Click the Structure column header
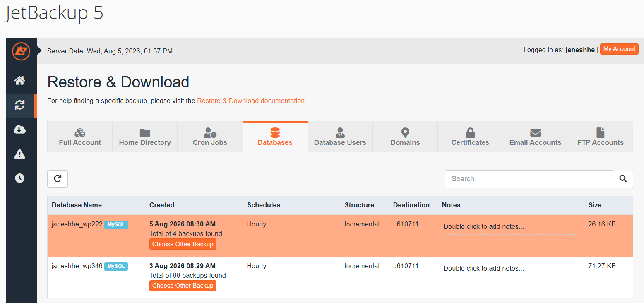Image resolution: width=644 pixels, height=303 pixels. [x=359, y=205]
